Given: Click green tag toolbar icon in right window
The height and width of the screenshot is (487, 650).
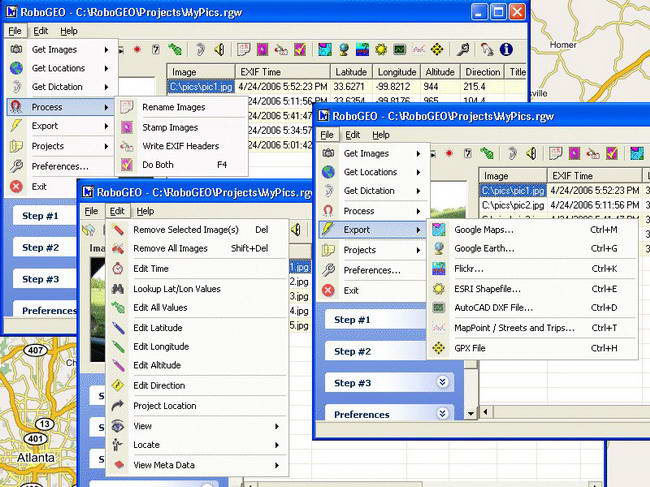Looking at the screenshot, I should pos(487,153).
